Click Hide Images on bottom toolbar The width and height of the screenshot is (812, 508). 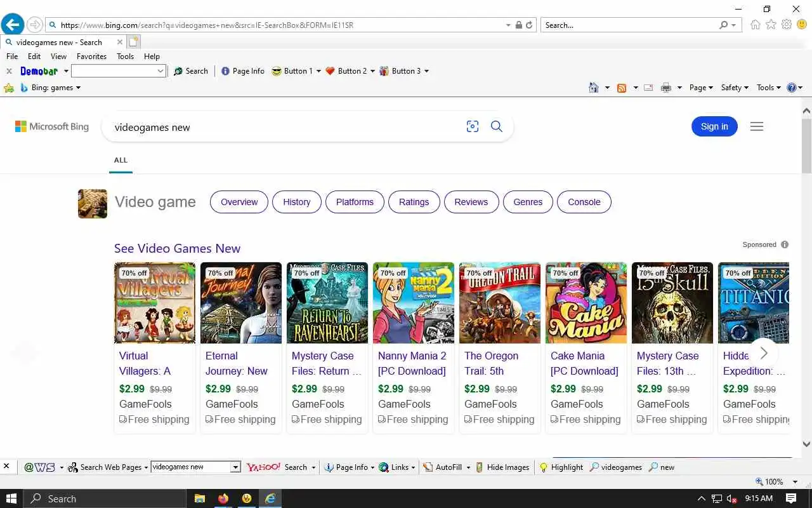click(502, 467)
